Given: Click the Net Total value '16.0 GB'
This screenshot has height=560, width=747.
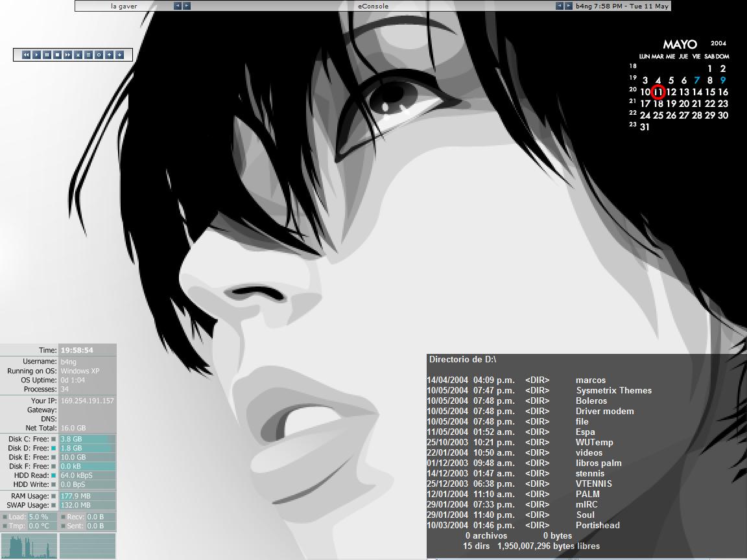Looking at the screenshot, I should coord(73,428).
